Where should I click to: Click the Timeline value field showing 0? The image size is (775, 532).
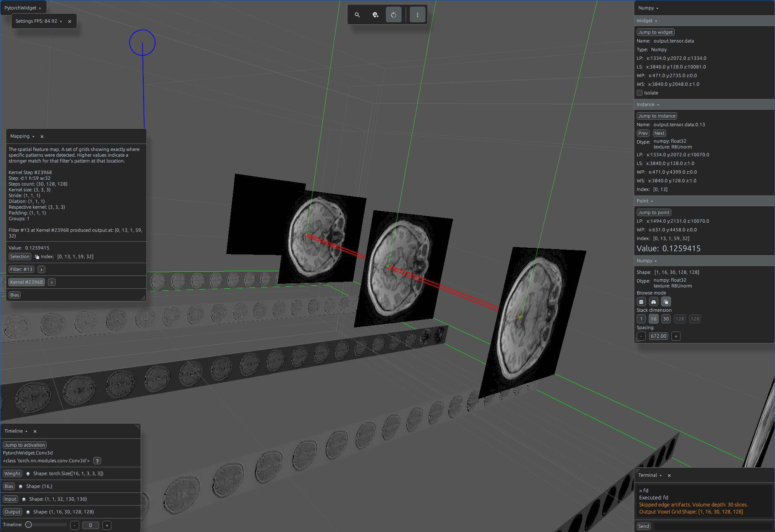[91, 525]
